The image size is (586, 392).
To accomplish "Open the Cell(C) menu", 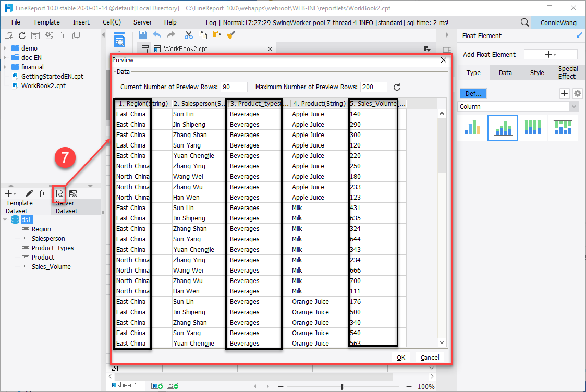I will pos(112,22).
